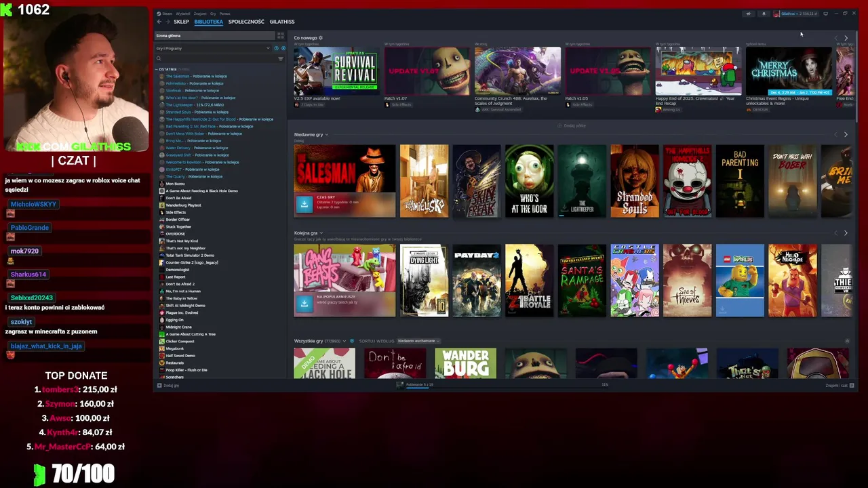Select Megabonk in the game list
This screenshot has width=868, height=488.
(175, 348)
